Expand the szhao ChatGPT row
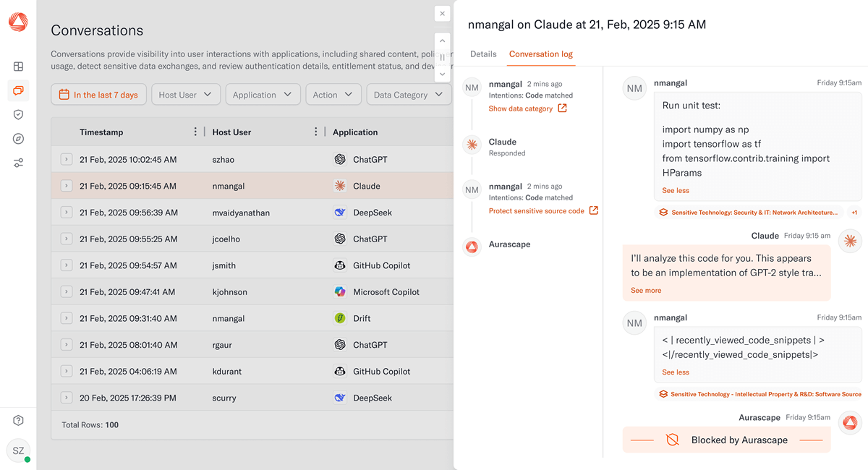This screenshot has width=868, height=470. pos(66,159)
